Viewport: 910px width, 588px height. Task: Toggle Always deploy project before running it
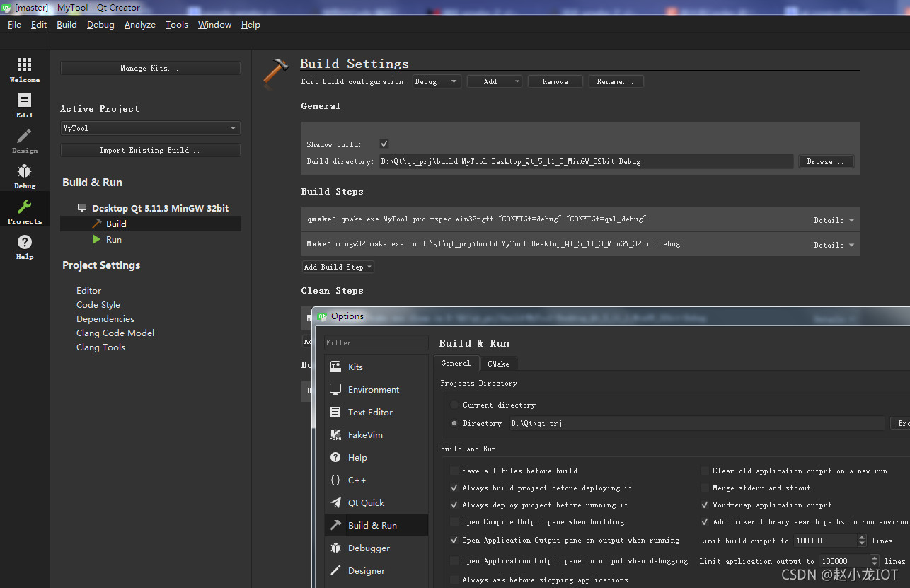(x=454, y=505)
